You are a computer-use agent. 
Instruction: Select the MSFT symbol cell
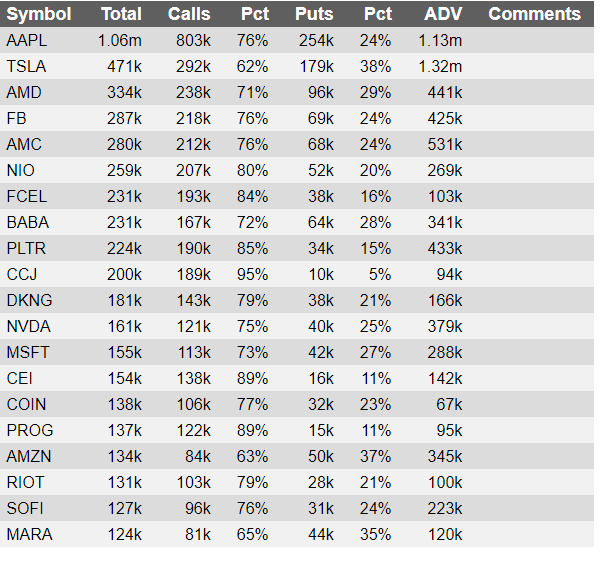coord(28,353)
